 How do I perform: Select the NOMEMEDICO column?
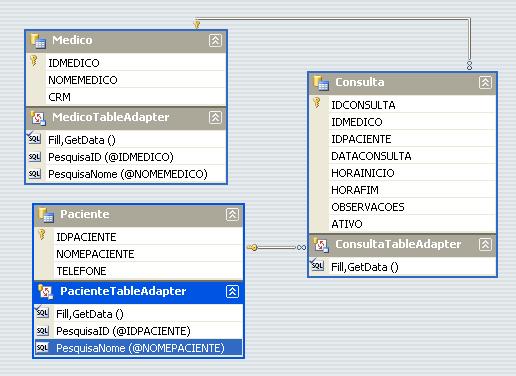coord(126,80)
